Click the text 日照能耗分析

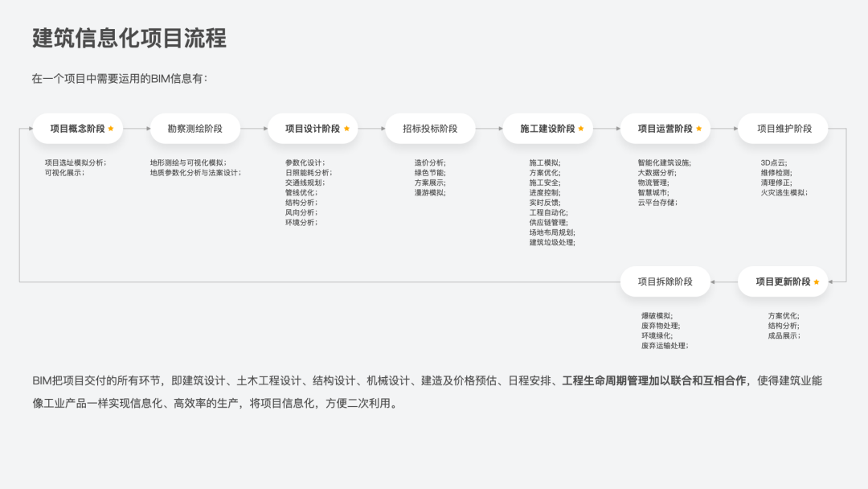(x=307, y=173)
